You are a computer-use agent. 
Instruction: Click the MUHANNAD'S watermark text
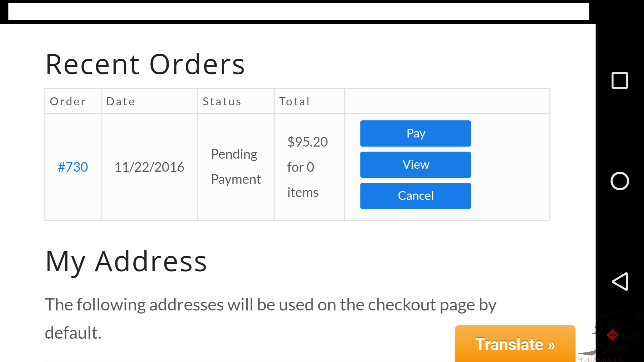point(600,359)
